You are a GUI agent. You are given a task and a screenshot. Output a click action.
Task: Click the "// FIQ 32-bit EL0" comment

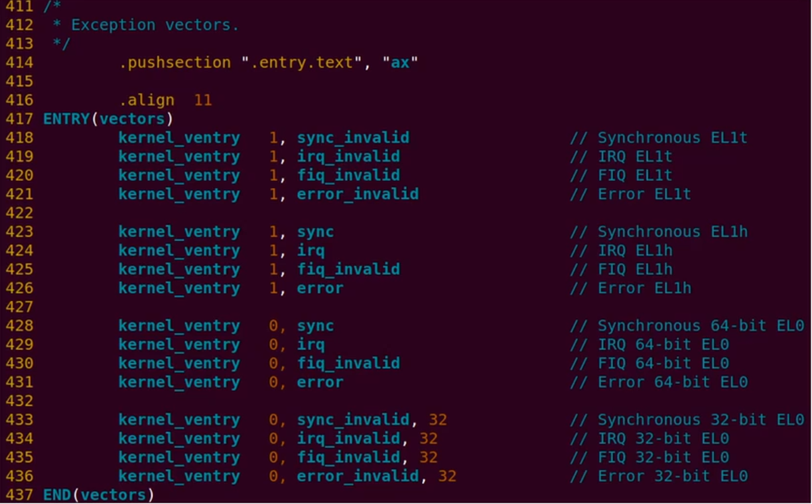coord(649,458)
